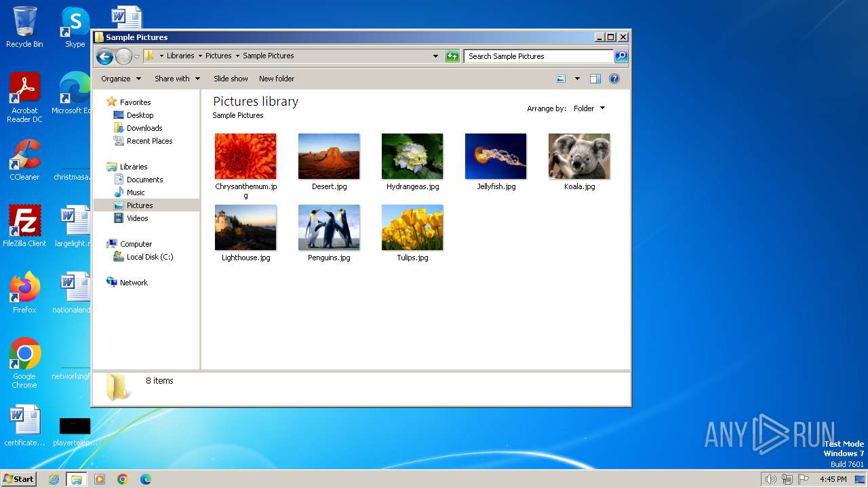Select the Firefox desktop icon
Image resolution: width=868 pixels, height=488 pixels.
[24, 293]
